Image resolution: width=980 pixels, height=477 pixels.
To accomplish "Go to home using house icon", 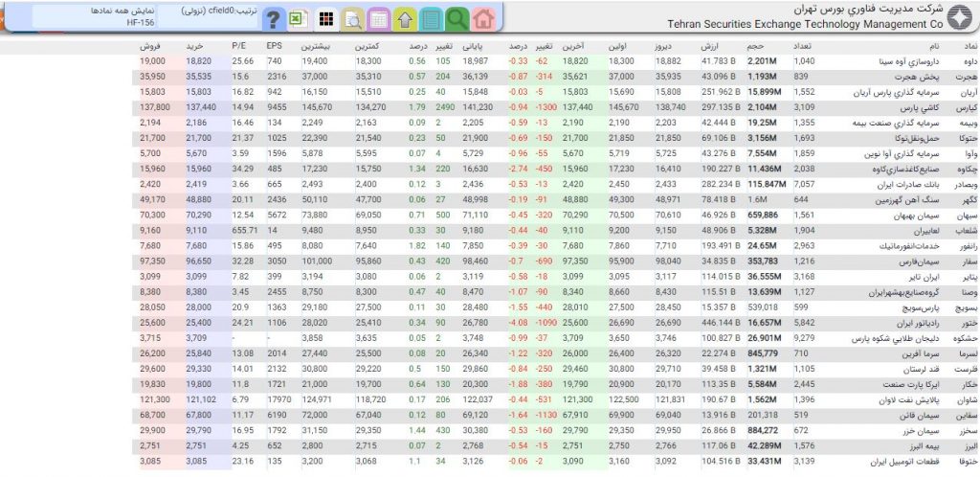I will tap(482, 19).
